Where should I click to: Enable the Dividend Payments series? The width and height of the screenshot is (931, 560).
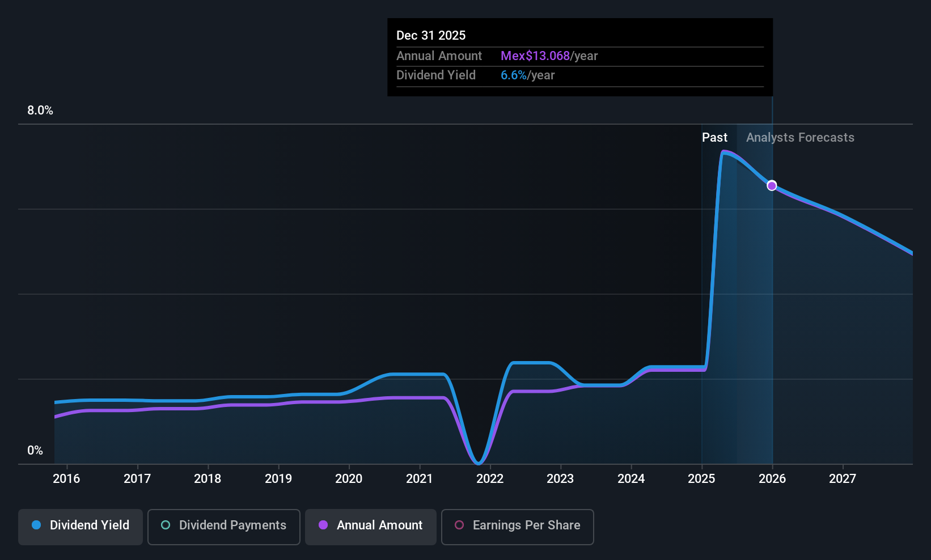click(224, 527)
